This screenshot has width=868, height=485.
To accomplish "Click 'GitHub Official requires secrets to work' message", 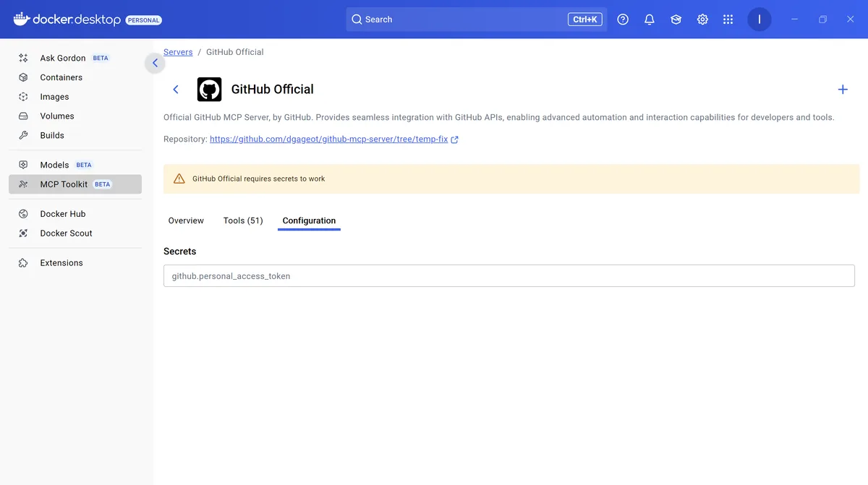I will click(259, 179).
